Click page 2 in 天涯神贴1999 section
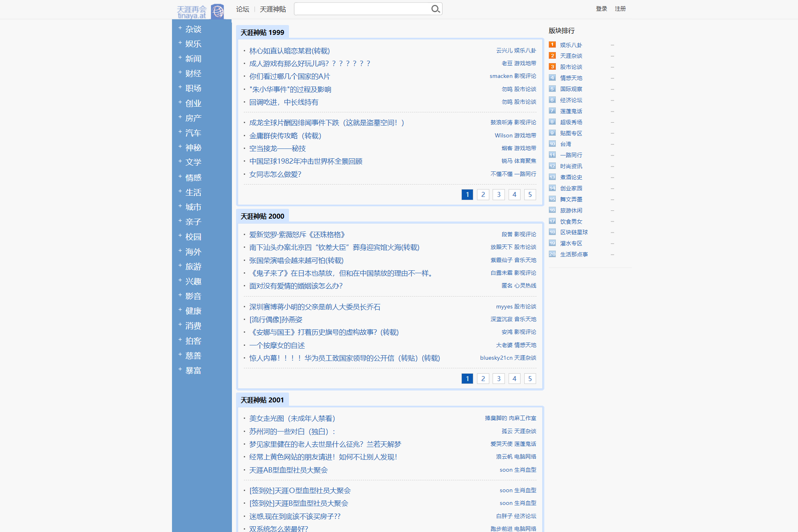The height and width of the screenshot is (532, 798). (483, 194)
